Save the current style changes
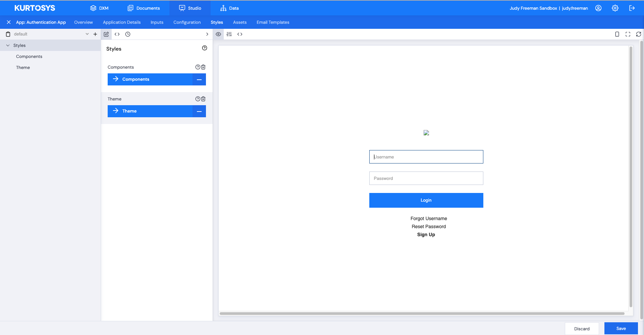The image size is (644, 335). 621,328
